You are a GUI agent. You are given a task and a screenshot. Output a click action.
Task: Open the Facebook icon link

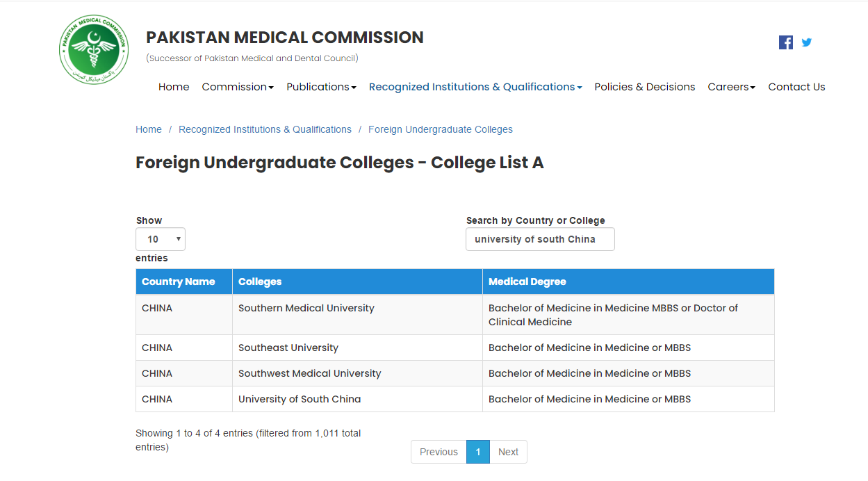click(786, 42)
